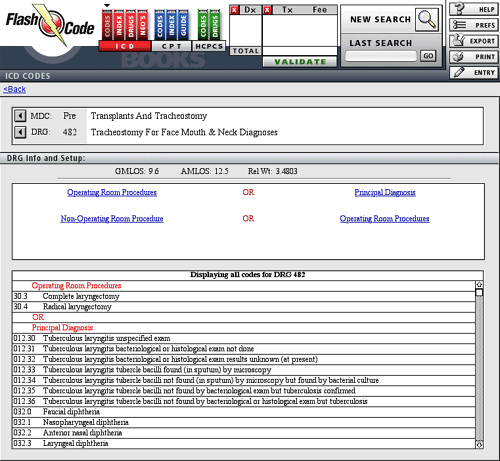This screenshot has width=500, height=461.
Task: Open Help from the side panel
Action: point(474,9)
